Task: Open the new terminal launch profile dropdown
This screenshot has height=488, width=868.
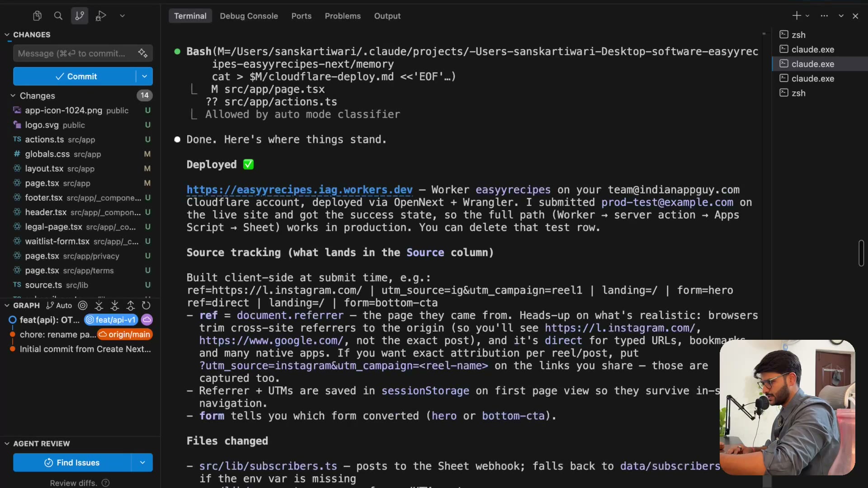Action: tap(807, 16)
